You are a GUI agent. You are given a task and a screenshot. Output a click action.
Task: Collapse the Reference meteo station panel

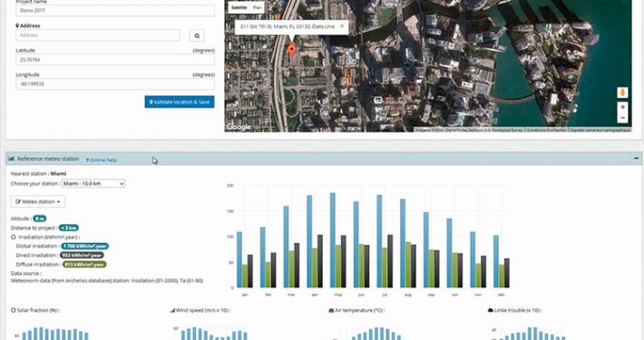click(x=636, y=158)
